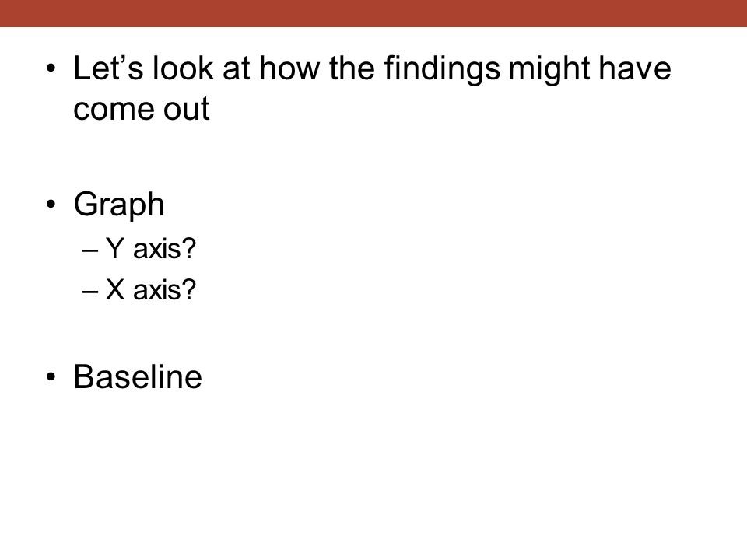Click the word "Let's" in first bullet

pos(108,68)
